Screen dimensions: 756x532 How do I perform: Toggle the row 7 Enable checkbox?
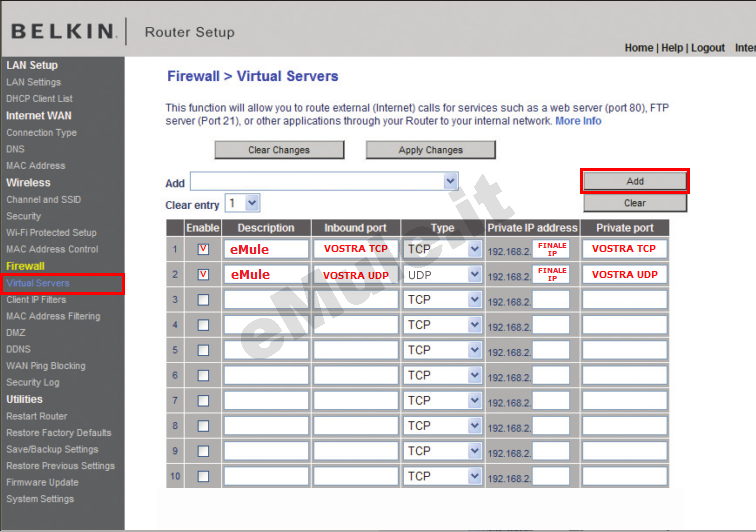[x=203, y=400]
